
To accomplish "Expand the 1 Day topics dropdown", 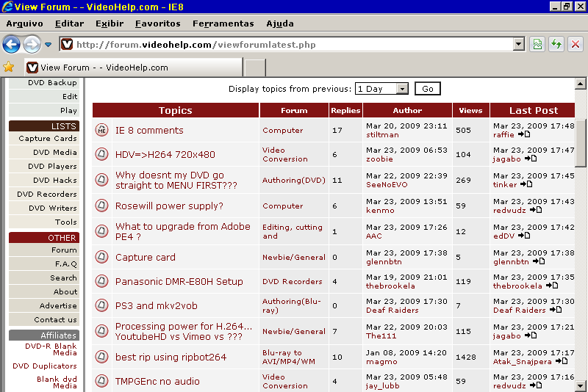I will point(402,89).
